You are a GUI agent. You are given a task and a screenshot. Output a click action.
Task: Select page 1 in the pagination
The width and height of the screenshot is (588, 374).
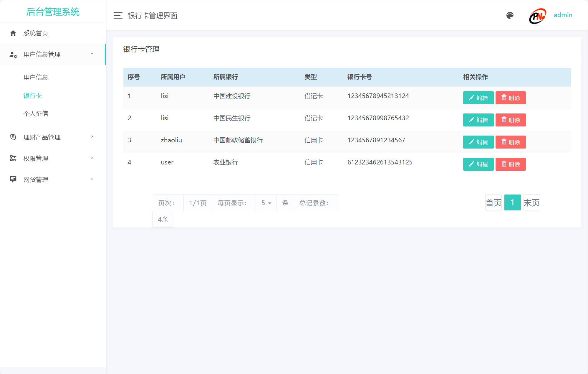(x=512, y=202)
